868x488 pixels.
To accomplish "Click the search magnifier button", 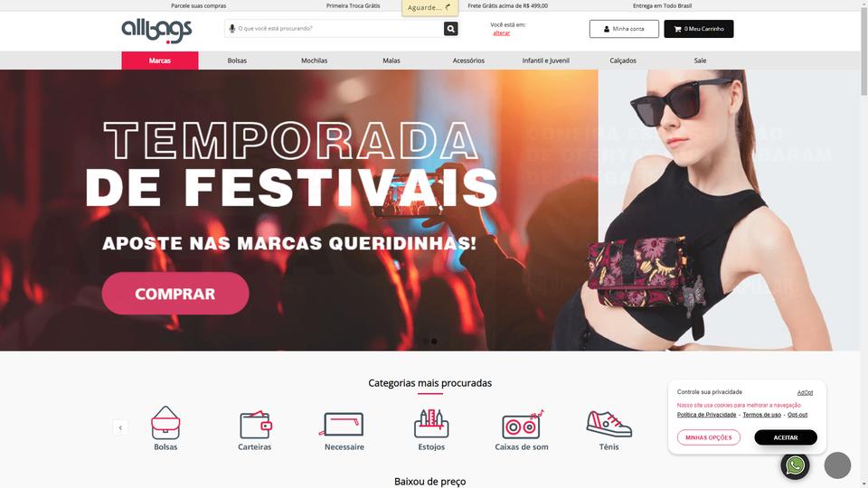I will 450,29.
